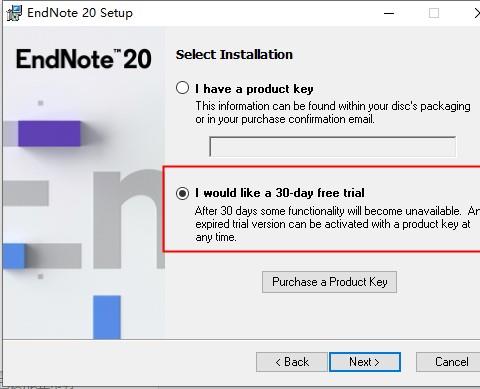
Task: Click the 'Select Installation' heading
Action: 234,55
